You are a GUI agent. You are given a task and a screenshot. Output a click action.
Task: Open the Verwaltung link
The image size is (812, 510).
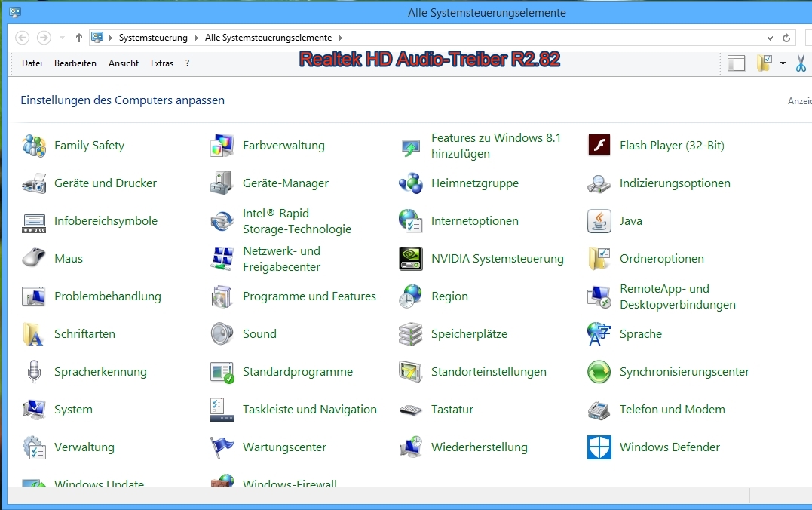84,447
